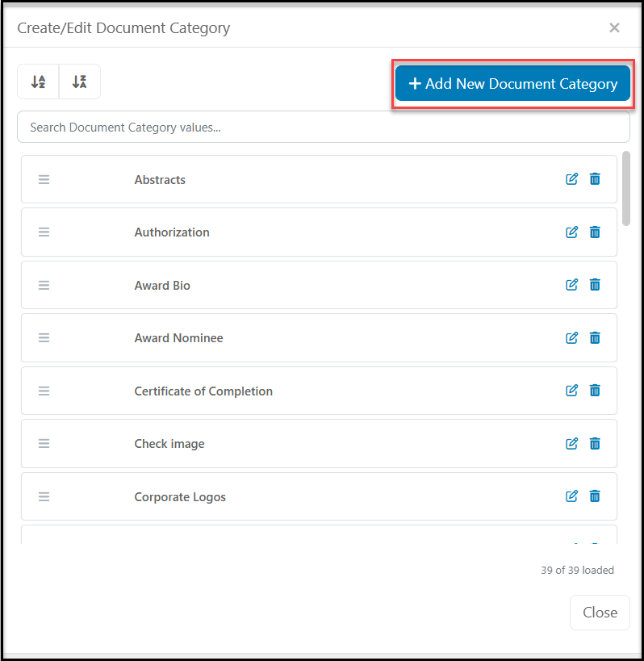This screenshot has width=644, height=661.
Task: Click the 39 of 39 loaded status
Action: point(577,570)
